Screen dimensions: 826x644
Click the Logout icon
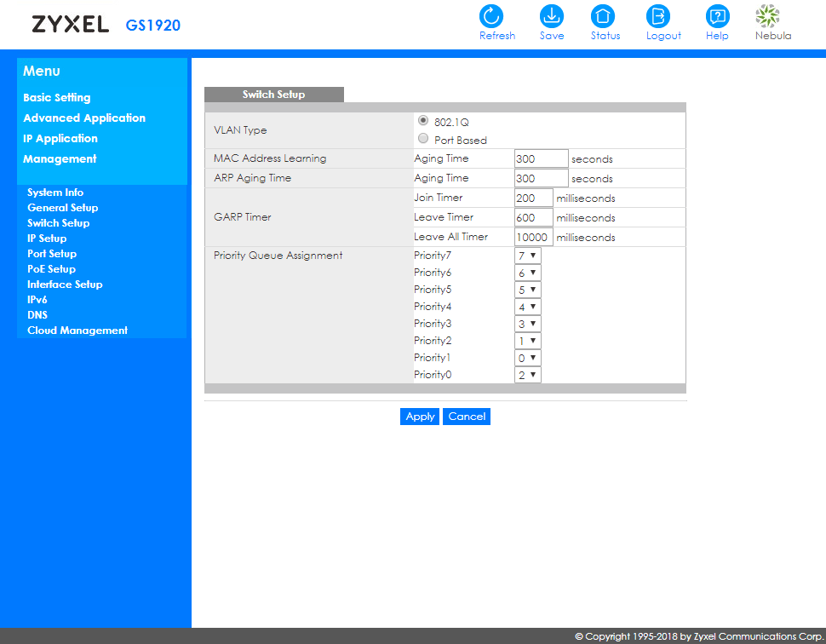[x=659, y=16]
